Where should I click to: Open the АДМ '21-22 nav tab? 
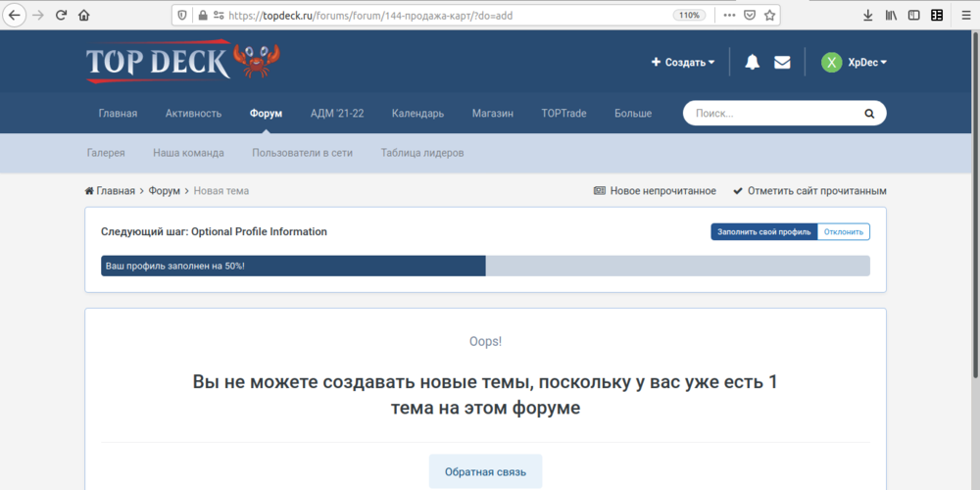(x=337, y=113)
